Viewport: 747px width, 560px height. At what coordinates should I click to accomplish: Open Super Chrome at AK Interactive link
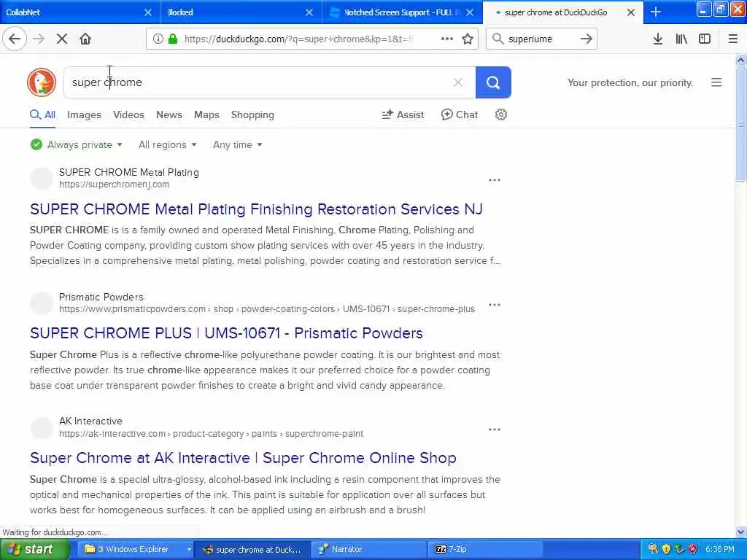pos(243,458)
